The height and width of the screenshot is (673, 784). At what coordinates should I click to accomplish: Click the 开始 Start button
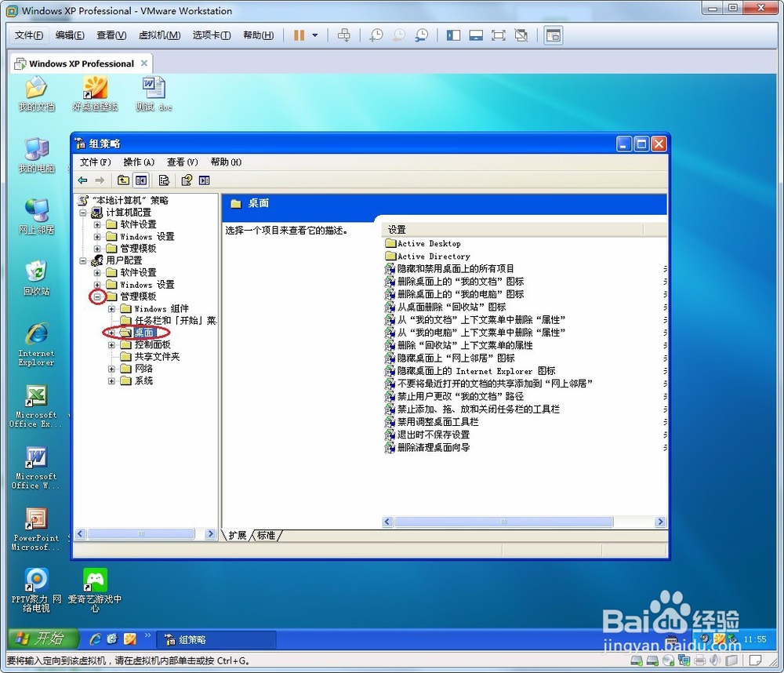(x=44, y=639)
